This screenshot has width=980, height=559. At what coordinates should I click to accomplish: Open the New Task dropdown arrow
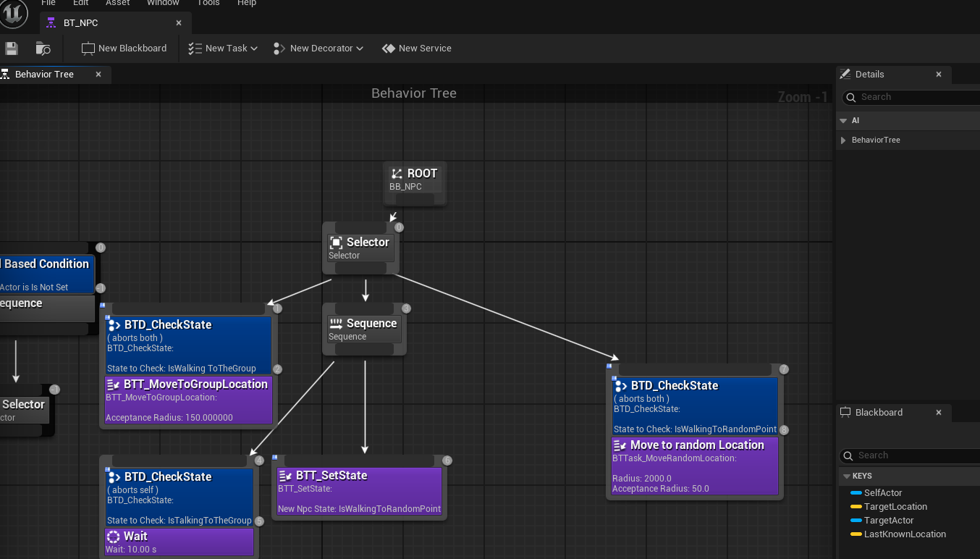click(254, 48)
